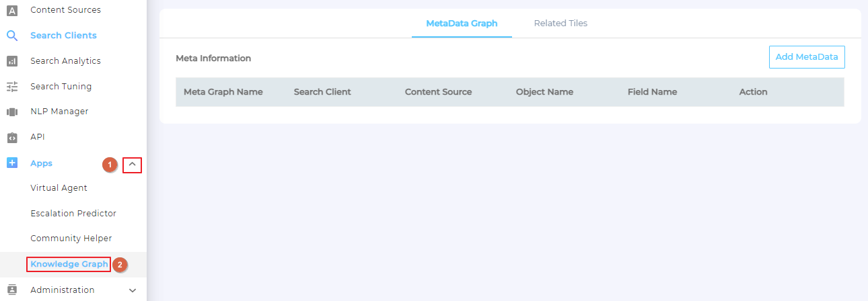This screenshot has height=301, width=868.
Task: Click the Content Sources sidebar icon
Action: tap(11, 10)
